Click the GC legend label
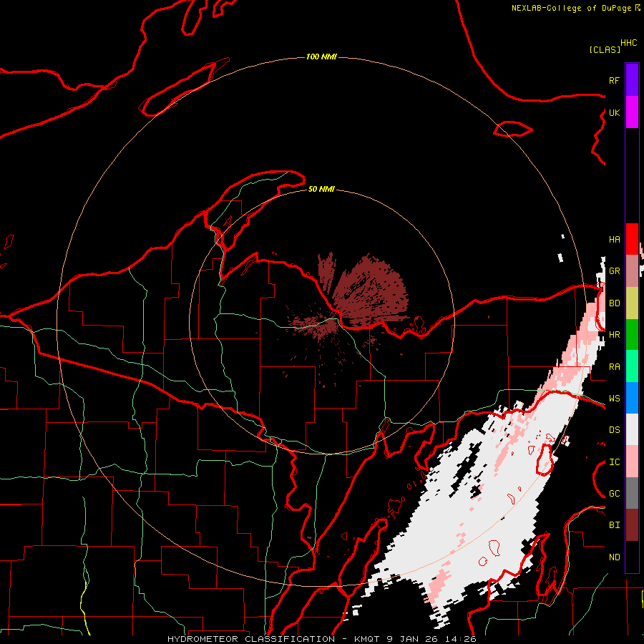 [614, 494]
